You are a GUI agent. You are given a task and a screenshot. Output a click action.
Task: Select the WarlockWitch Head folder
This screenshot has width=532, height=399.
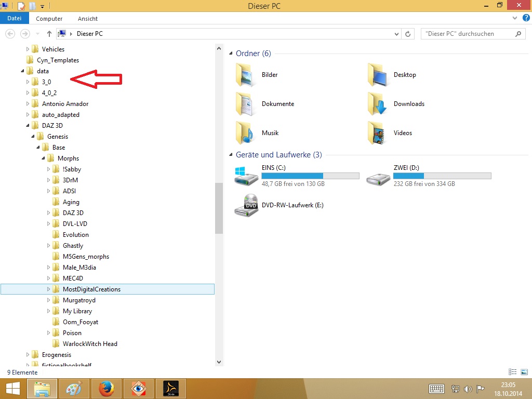pyautogui.click(x=90, y=344)
